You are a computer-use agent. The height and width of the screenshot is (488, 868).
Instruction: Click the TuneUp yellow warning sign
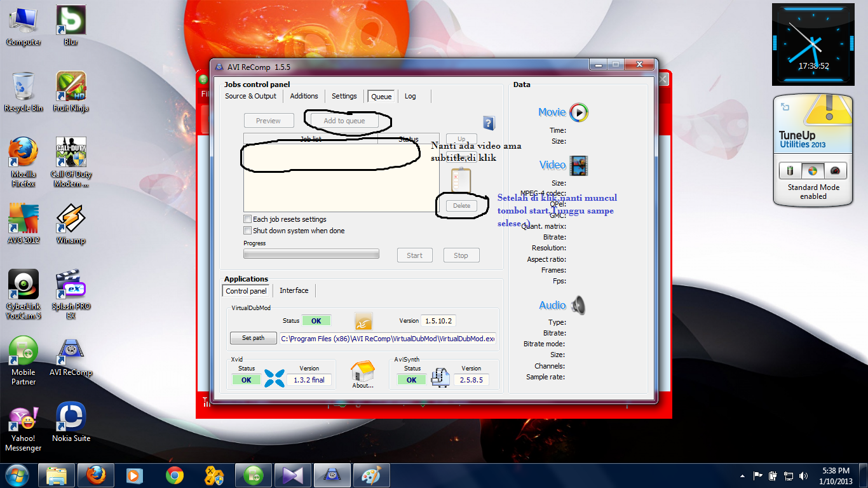[829, 109]
